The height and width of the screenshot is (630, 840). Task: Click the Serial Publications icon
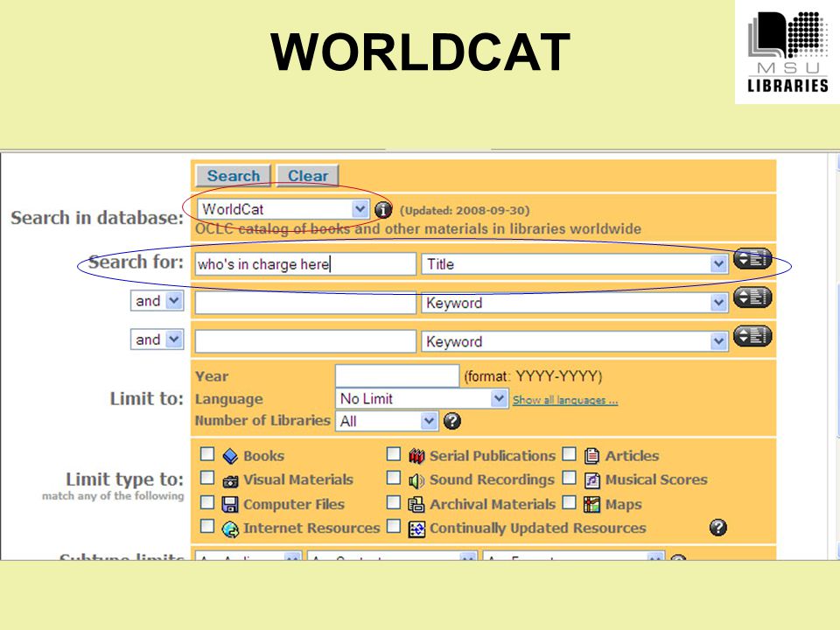[416, 456]
